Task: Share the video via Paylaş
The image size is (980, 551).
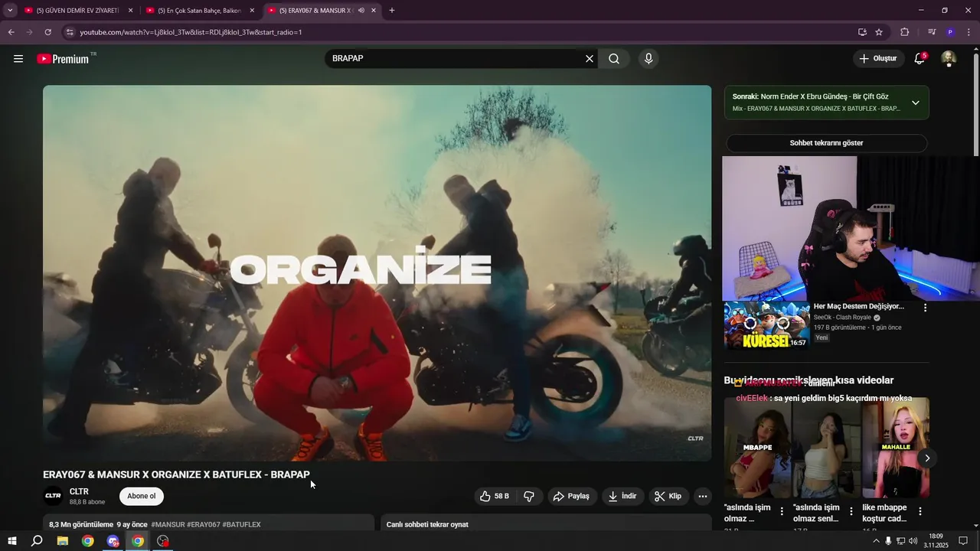Action: [572, 496]
